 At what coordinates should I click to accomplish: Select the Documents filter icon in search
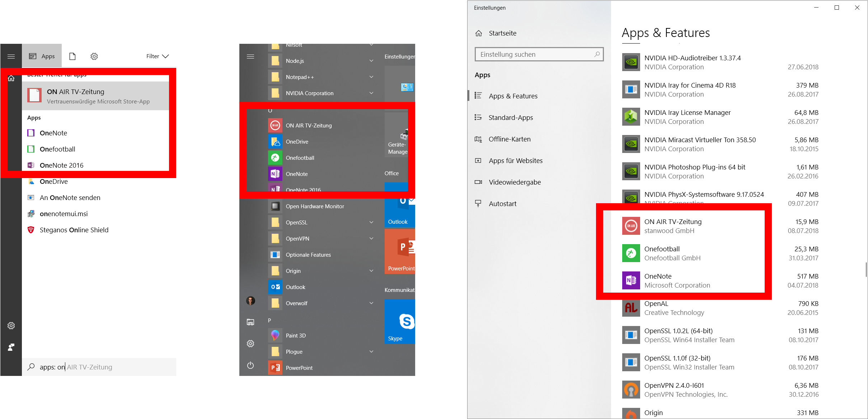pos(72,56)
